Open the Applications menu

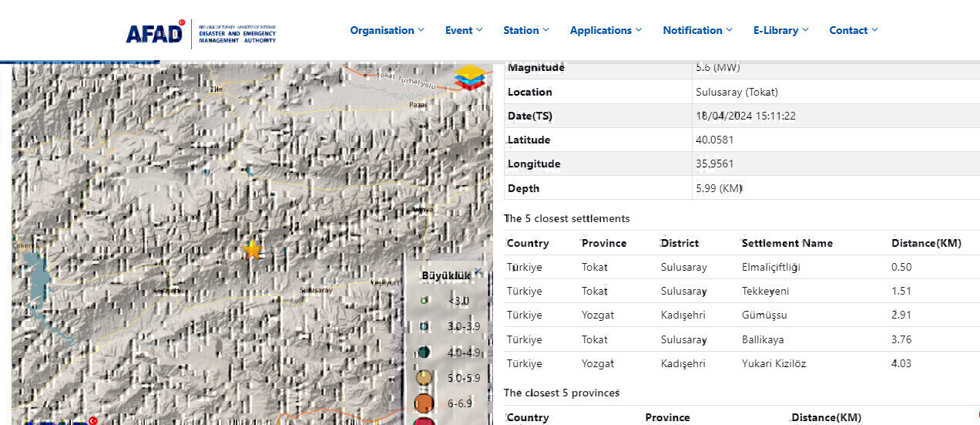[x=606, y=31]
